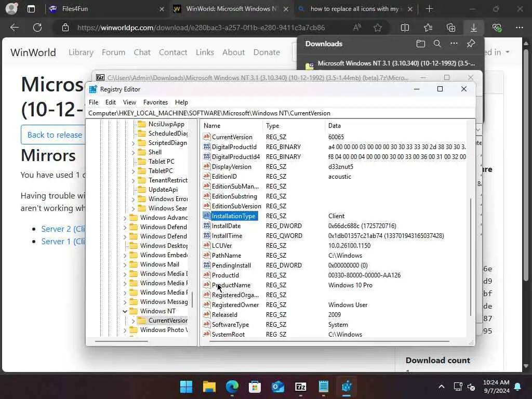Select DigitalProductId binary value icon
Viewport: 532px width, 399px height.
pos(207,147)
